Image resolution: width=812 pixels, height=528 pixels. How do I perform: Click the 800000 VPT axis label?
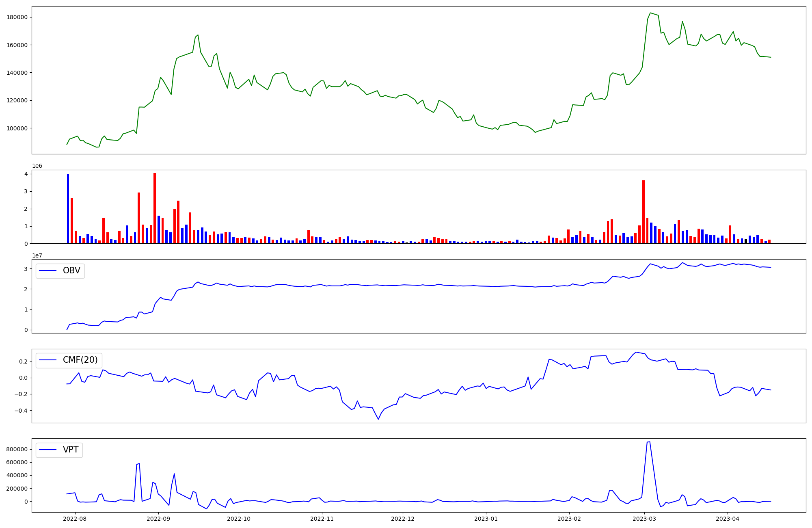[17, 449]
